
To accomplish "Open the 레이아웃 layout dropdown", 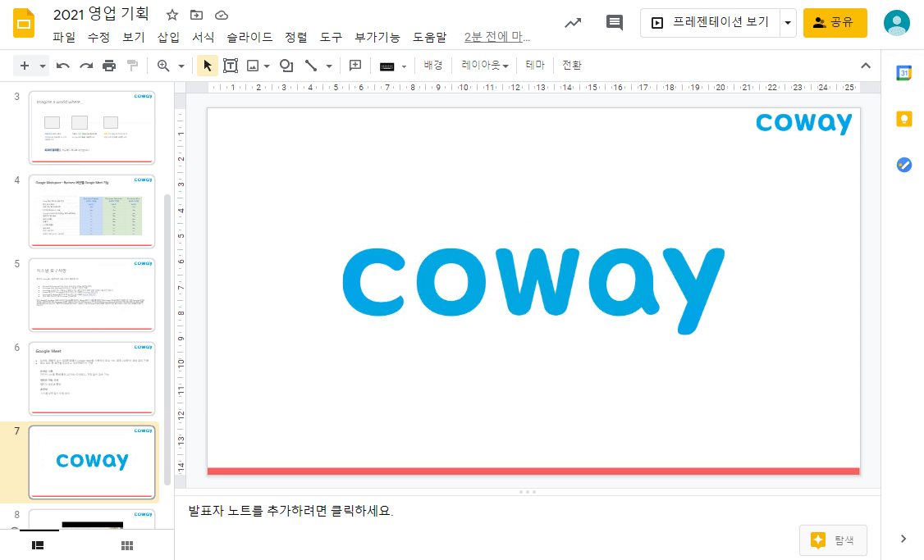I will click(x=484, y=66).
